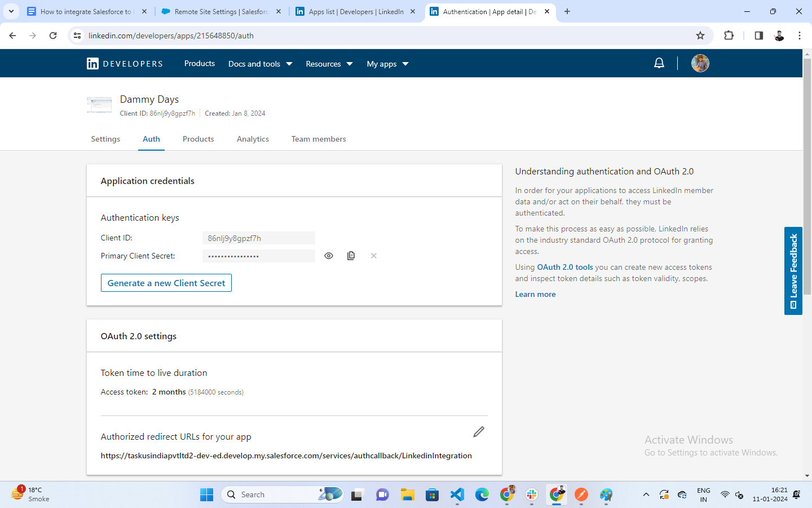Image resolution: width=812 pixels, height=508 pixels.
Task: Open the OAuth 2.0 tools link
Action: point(565,267)
